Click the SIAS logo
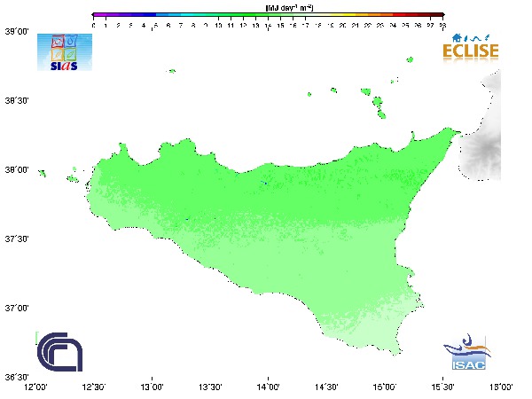This screenshot has height=399, width=532. pyautogui.click(x=65, y=52)
